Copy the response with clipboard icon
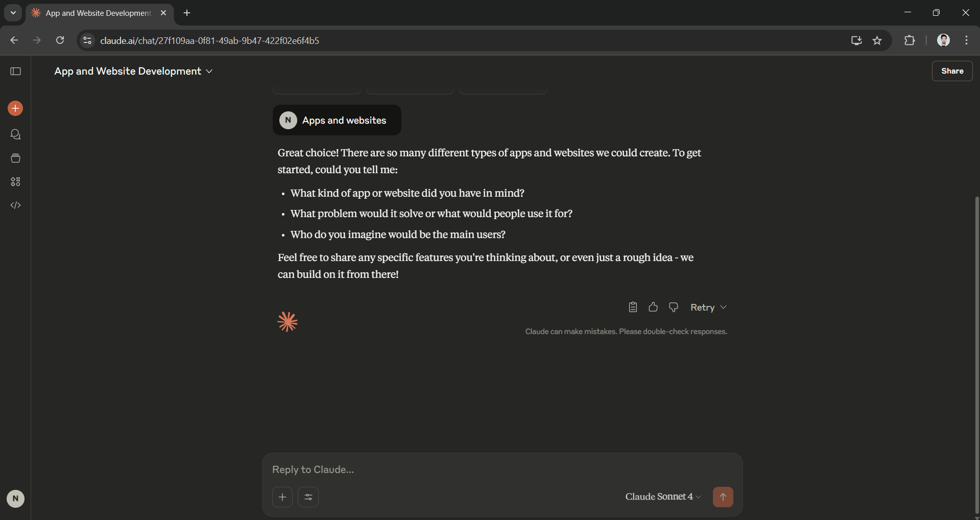 [x=633, y=307]
